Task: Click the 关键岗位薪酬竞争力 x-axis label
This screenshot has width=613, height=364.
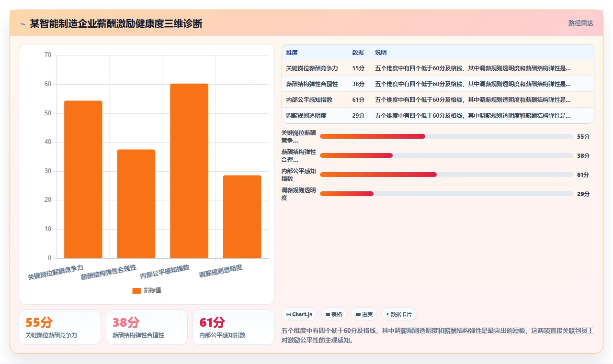Action: coord(56,272)
